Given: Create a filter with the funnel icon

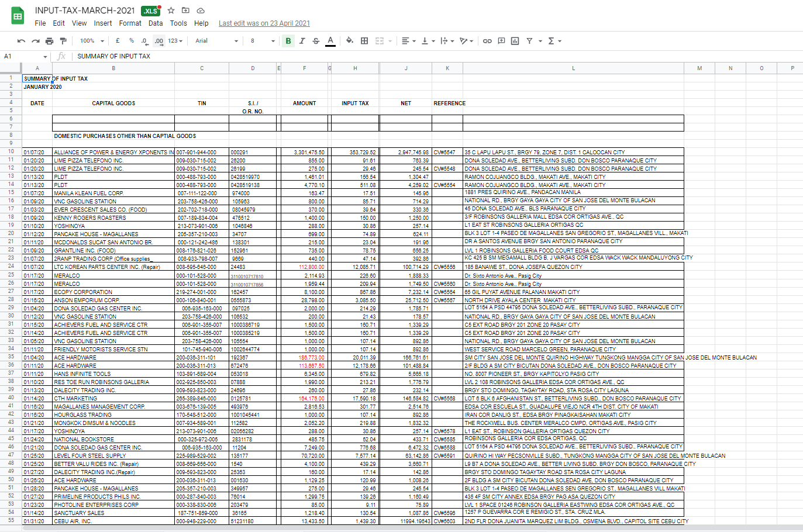Looking at the screenshot, I should click(529, 41).
